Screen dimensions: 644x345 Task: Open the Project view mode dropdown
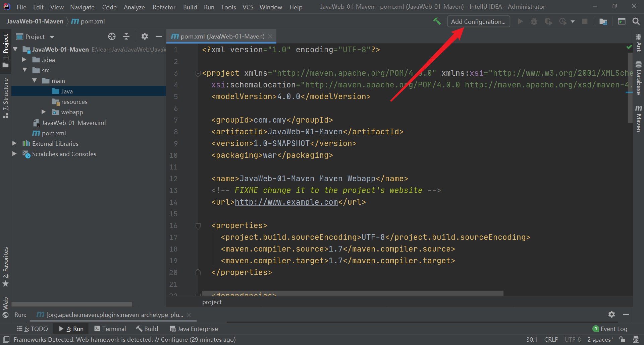coord(52,37)
